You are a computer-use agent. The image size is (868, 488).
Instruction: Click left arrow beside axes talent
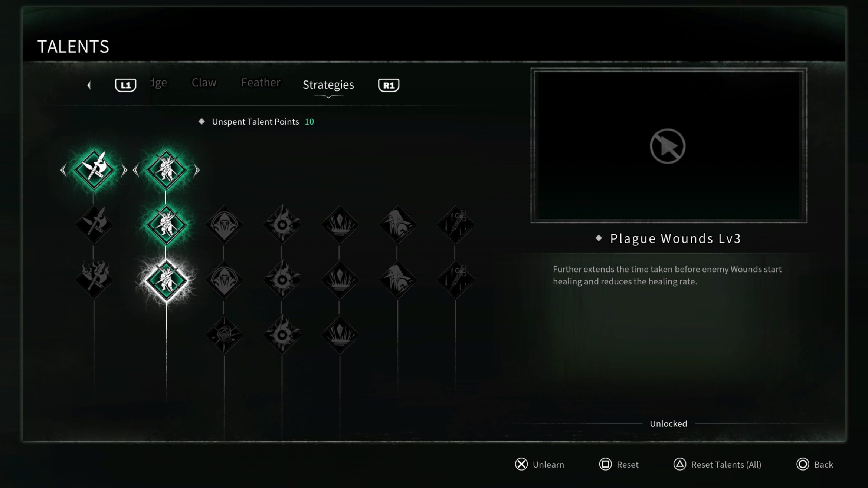pos(63,170)
